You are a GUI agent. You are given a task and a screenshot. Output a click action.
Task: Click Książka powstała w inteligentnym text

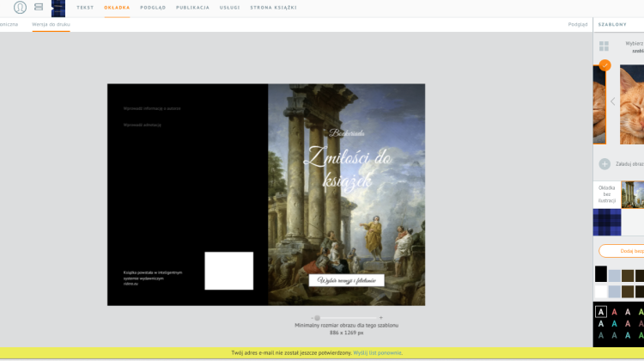pos(153,278)
